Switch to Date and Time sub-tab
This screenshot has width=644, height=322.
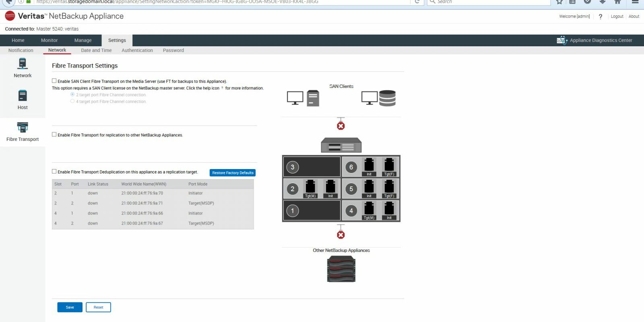tap(96, 50)
